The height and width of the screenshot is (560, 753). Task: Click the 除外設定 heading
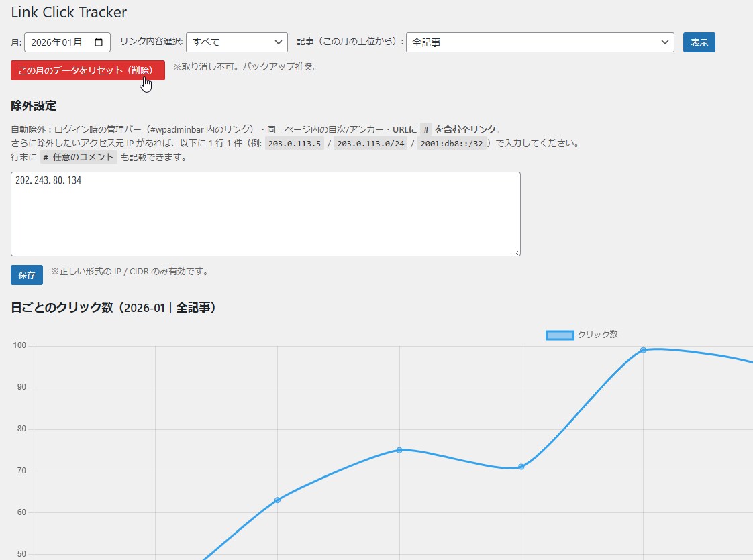click(x=34, y=105)
